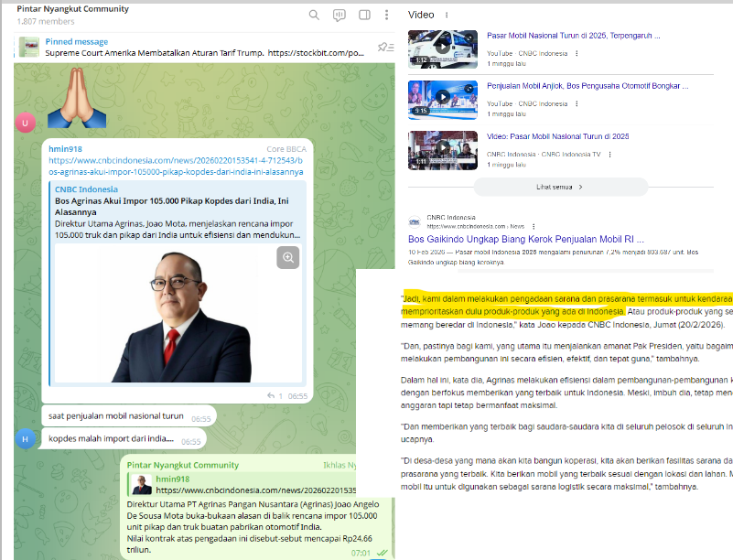Click the reply arrow count on message
Viewport: 733px width, 560px height.
[x=275, y=396]
